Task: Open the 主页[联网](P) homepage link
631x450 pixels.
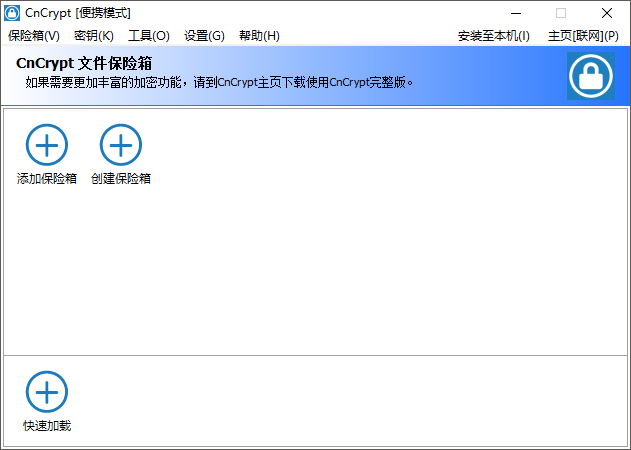Action: point(583,36)
